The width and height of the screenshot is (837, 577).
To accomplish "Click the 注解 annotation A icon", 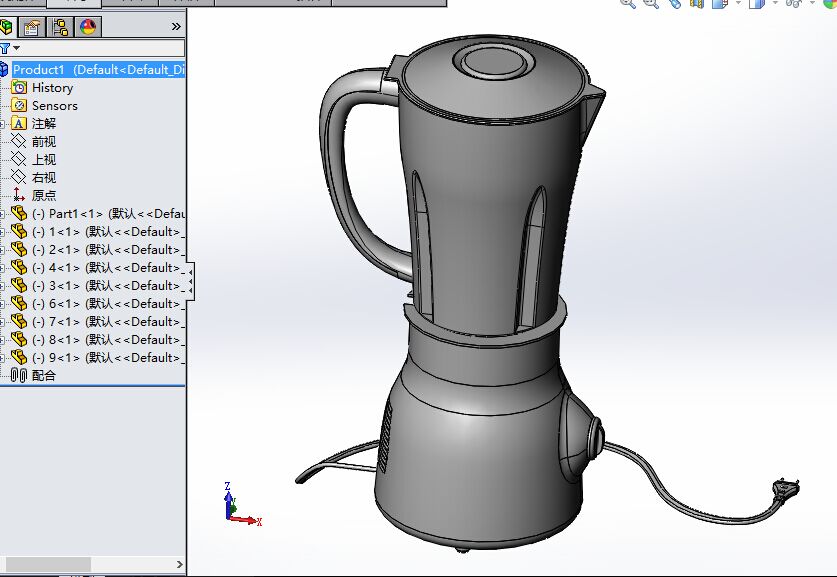I will [x=19, y=124].
